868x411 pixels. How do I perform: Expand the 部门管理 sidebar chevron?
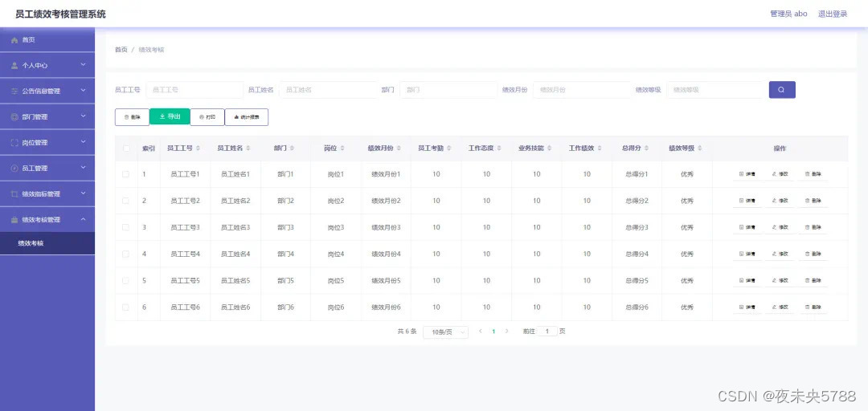83,116
